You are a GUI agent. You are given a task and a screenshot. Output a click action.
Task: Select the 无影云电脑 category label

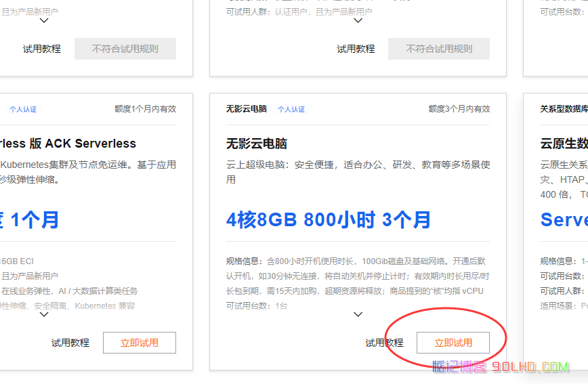pyautogui.click(x=247, y=109)
